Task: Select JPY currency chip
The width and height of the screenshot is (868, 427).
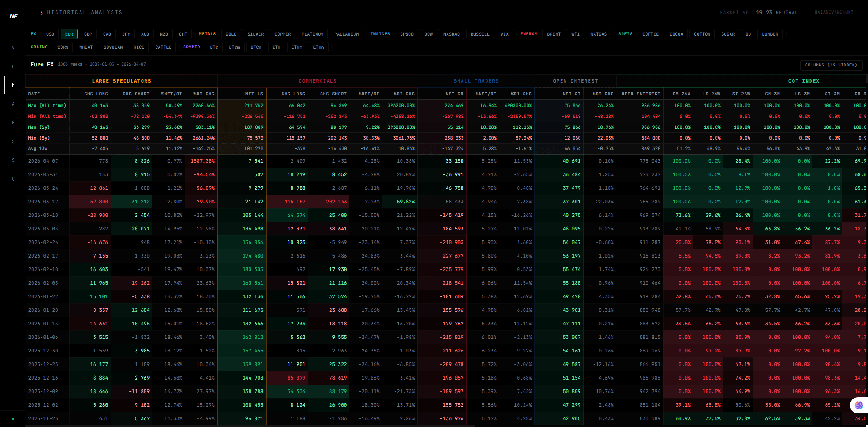Action: click(x=126, y=34)
